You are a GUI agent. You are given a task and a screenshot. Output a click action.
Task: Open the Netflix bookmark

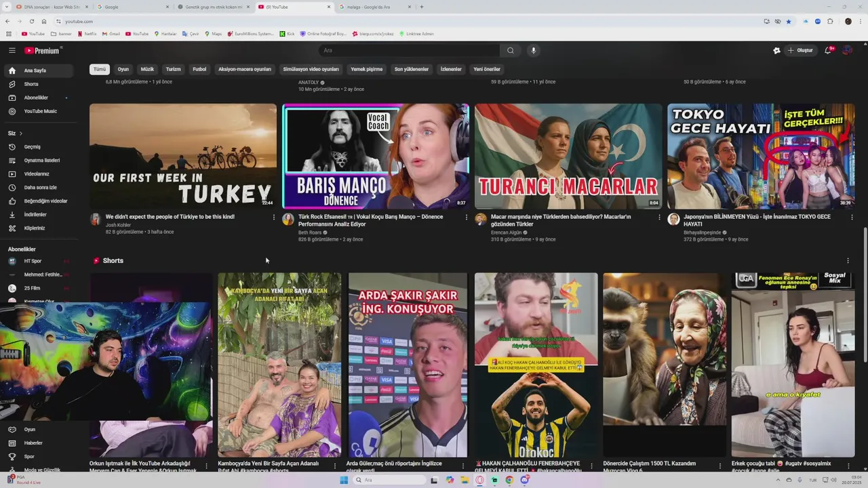pyautogui.click(x=87, y=33)
